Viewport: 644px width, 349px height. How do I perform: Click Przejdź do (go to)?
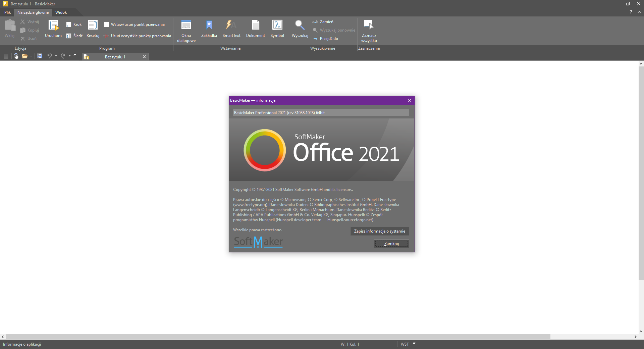point(325,39)
